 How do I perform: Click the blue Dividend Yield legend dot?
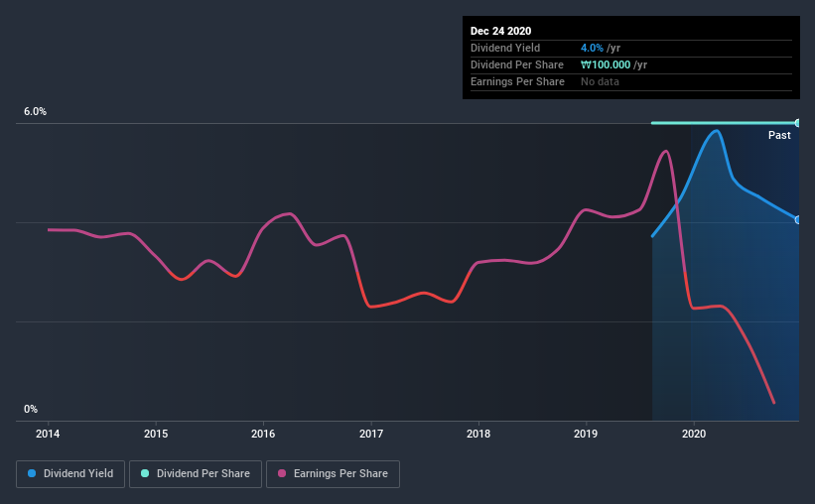[x=32, y=473]
